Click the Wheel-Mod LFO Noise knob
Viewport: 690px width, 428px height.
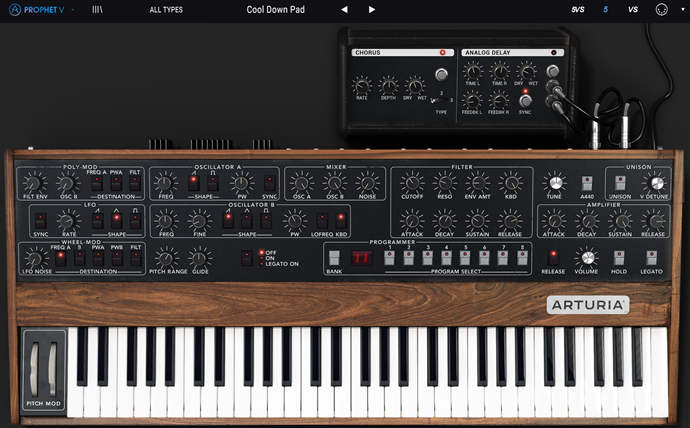point(34,258)
